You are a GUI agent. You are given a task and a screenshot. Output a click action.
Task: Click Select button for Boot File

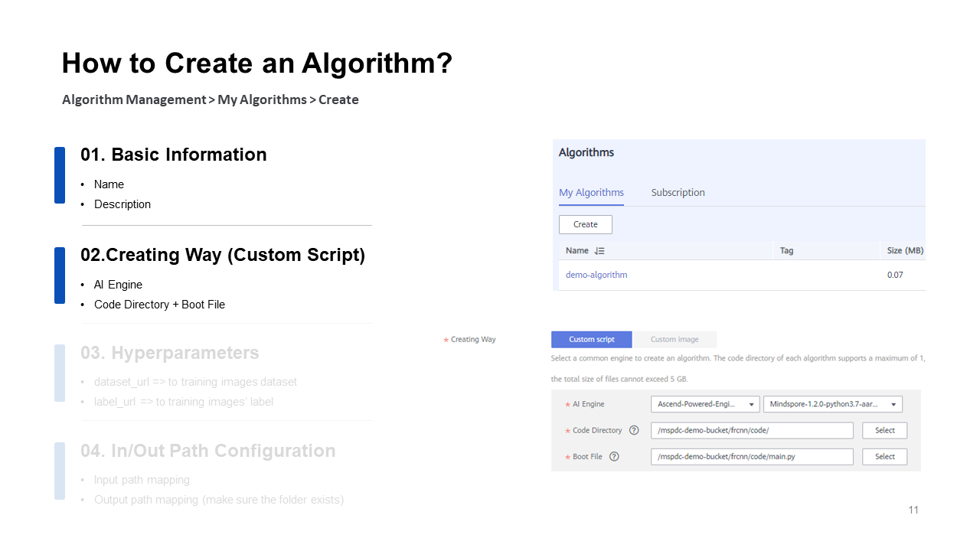[884, 457]
